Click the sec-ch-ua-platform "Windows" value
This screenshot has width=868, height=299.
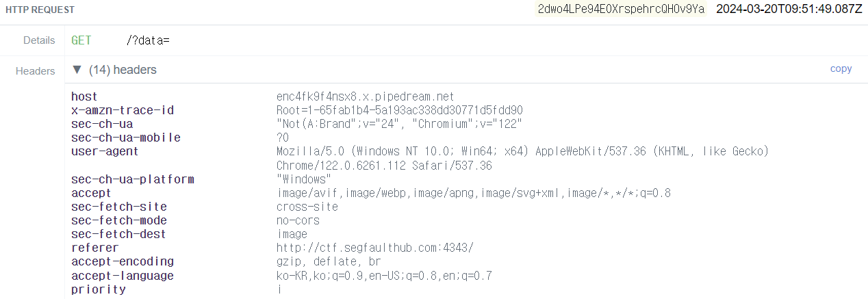tap(304, 179)
